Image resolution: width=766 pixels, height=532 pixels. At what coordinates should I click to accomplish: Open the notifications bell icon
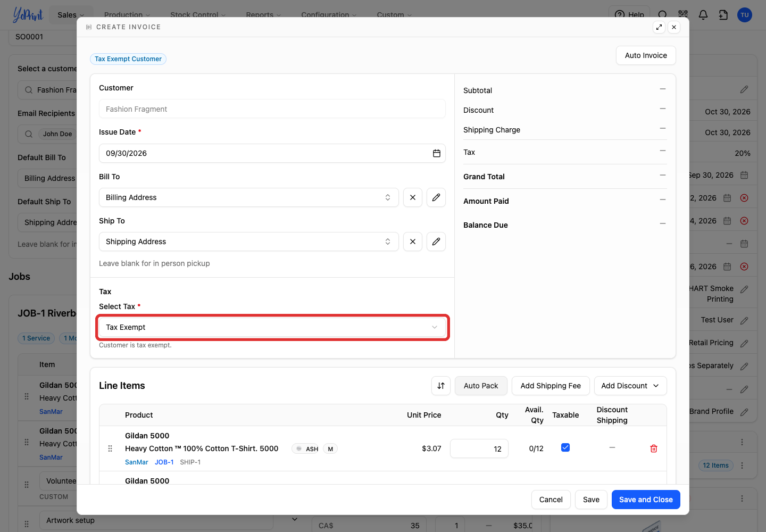pyautogui.click(x=703, y=15)
